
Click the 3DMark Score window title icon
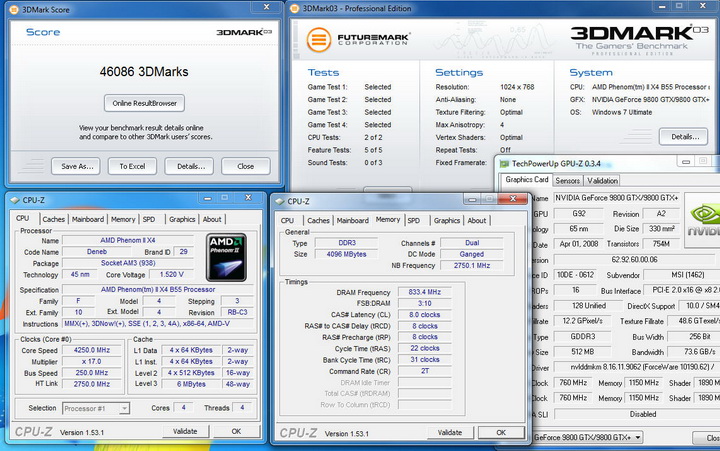[14, 9]
